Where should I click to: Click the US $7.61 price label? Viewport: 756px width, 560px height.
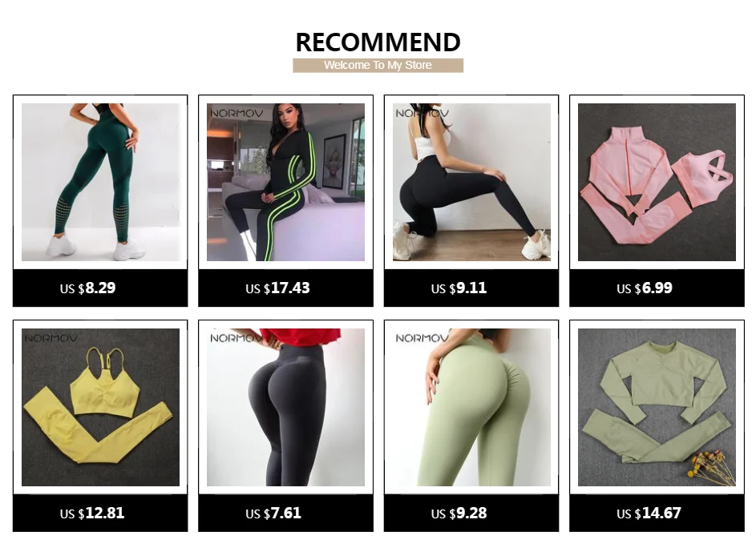273,514
